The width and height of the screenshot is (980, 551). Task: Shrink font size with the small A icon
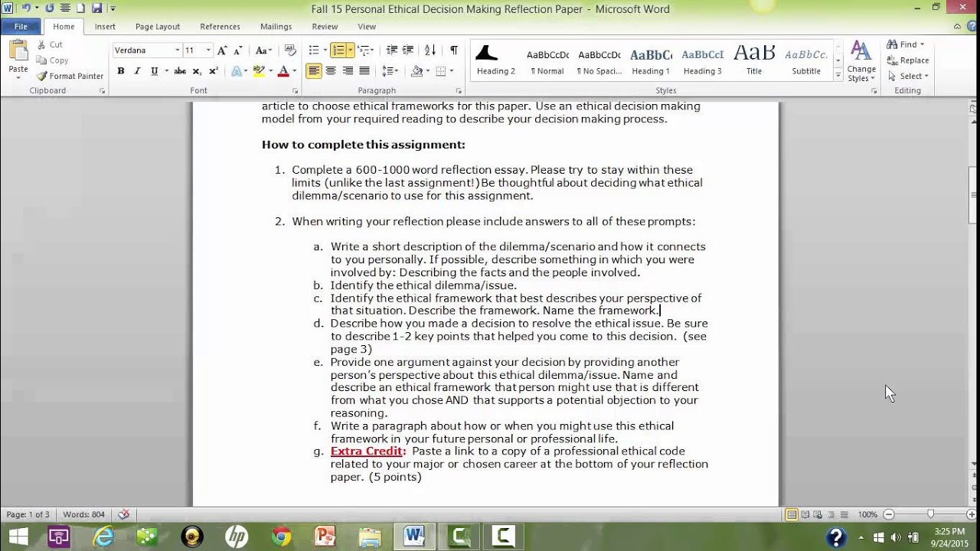(x=237, y=51)
